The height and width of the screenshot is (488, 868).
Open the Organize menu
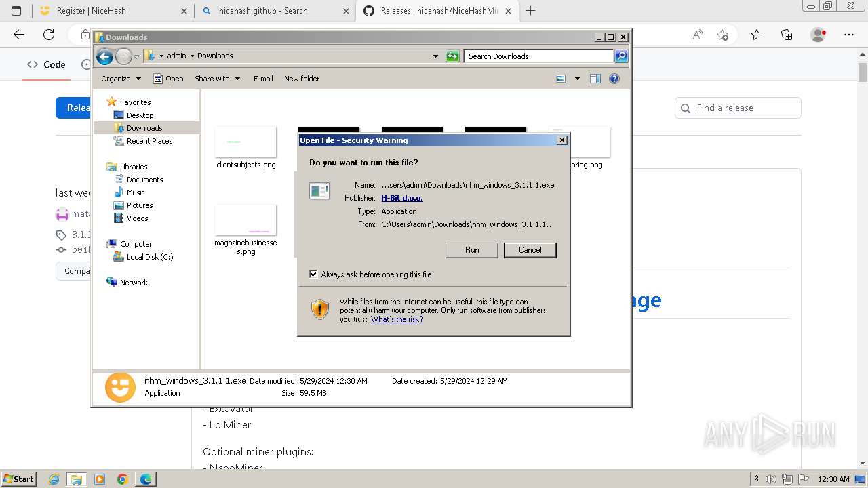(121, 79)
